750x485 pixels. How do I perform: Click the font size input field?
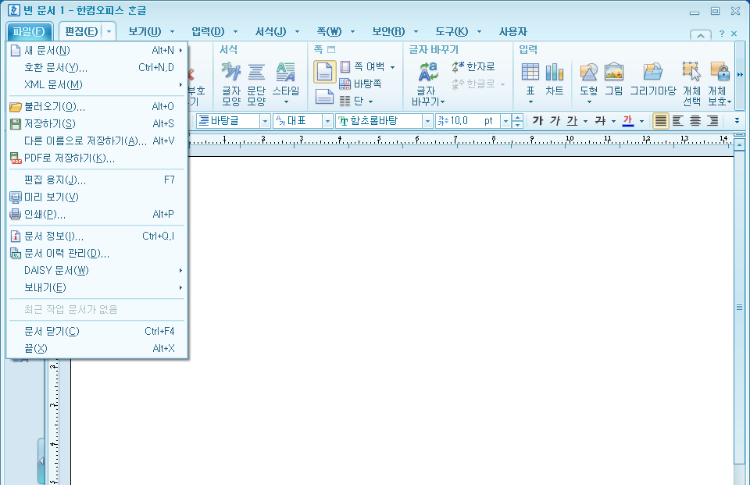(468, 121)
